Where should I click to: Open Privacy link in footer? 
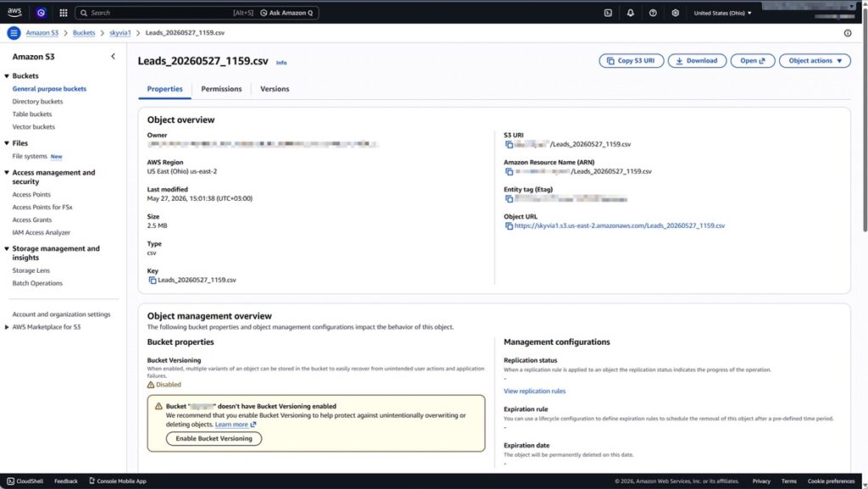point(761,481)
